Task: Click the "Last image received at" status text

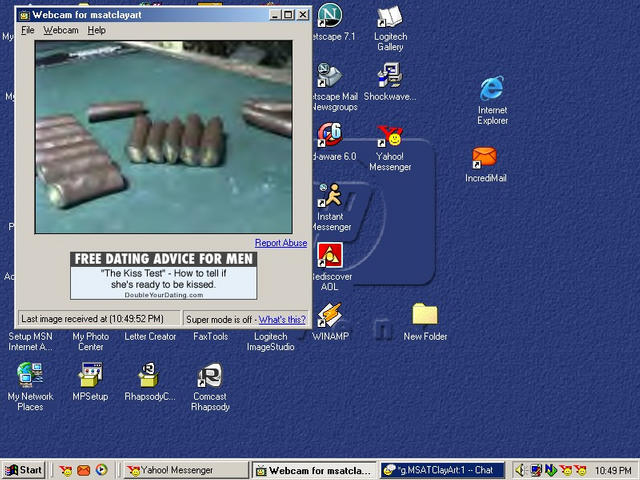Action: click(x=92, y=319)
